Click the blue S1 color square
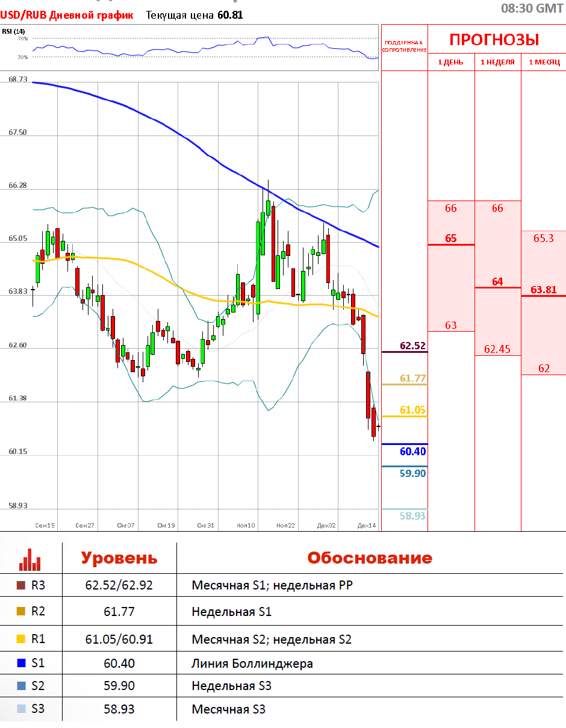Viewport: 566px width, 728px height. (21, 664)
